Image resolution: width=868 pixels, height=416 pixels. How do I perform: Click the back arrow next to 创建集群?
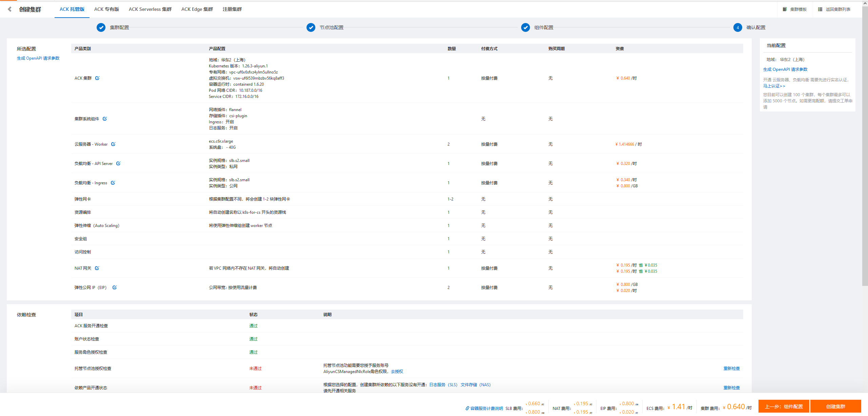point(10,9)
